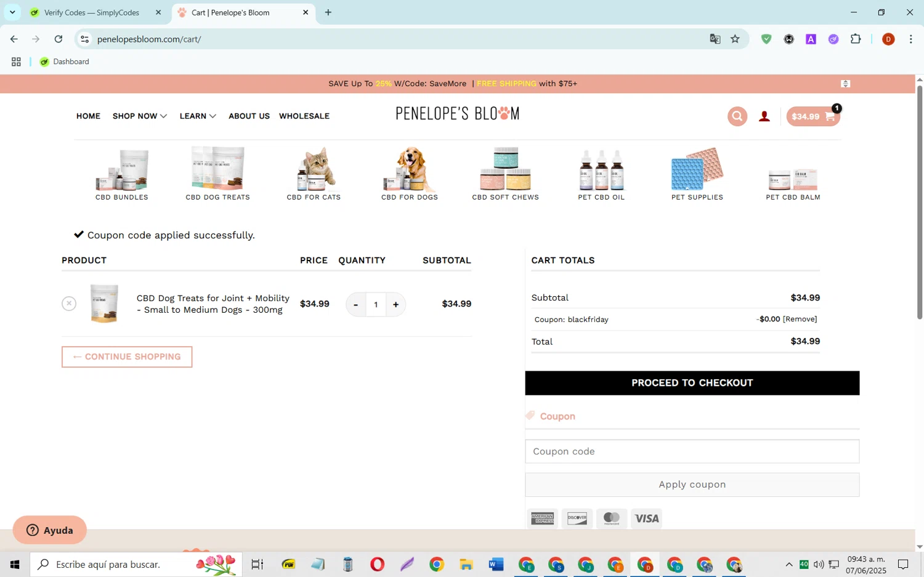Click the volume speaker tray icon
Screen dimensions: 924x577
819,564
